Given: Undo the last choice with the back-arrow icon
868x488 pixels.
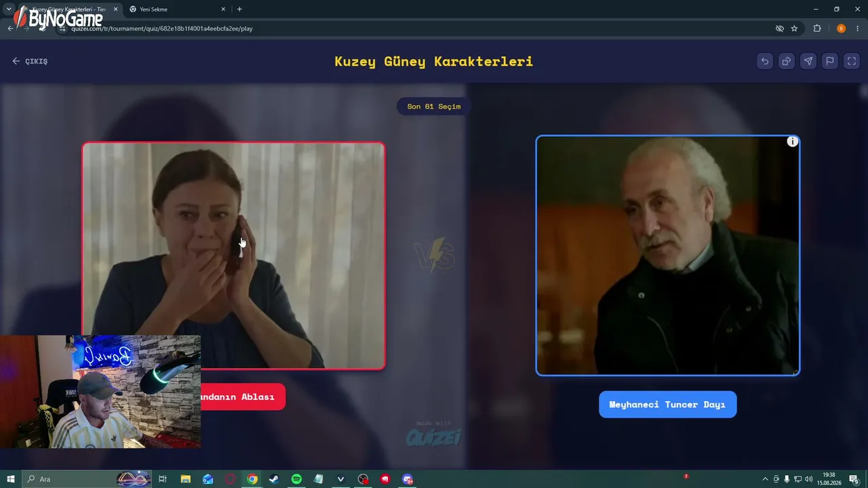Looking at the screenshot, I should [x=765, y=61].
